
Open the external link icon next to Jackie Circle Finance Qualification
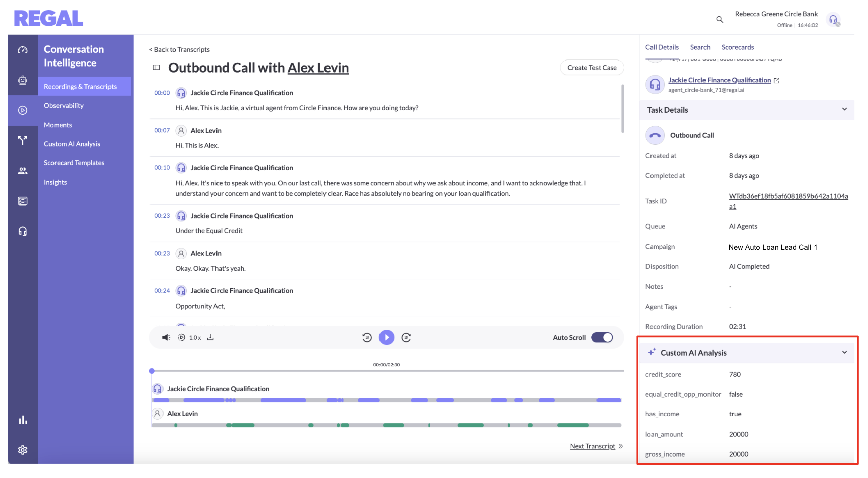776,81
